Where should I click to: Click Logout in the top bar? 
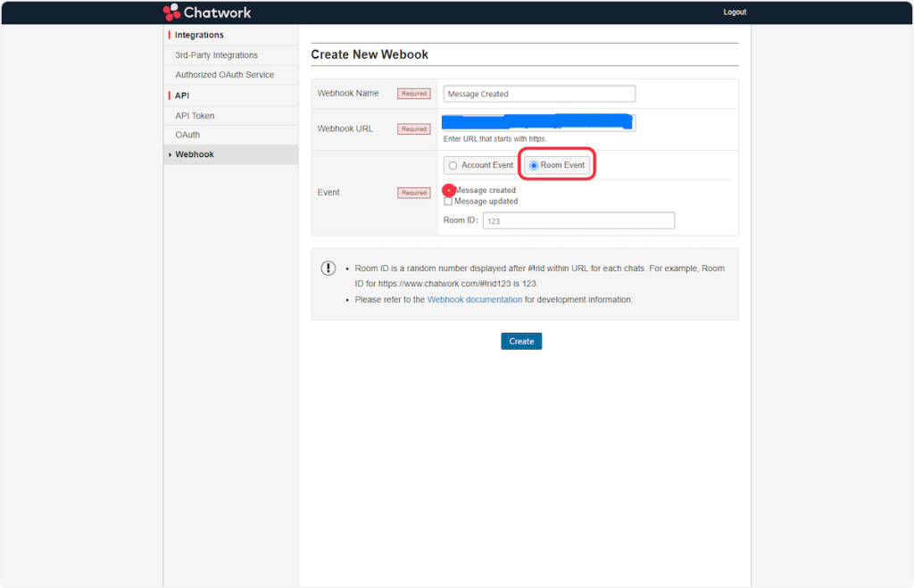pyautogui.click(x=735, y=12)
